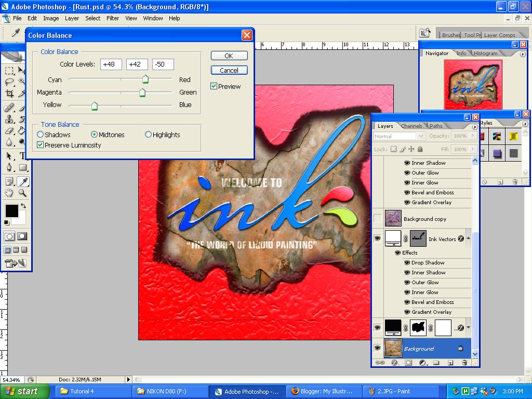Select the Eraser tool
Image resolution: width=532 pixels, height=399 pixels.
pyautogui.click(x=9, y=130)
